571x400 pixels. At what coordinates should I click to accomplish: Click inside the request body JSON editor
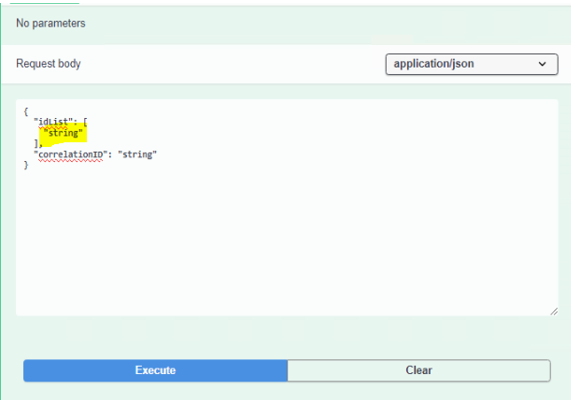[287, 207]
